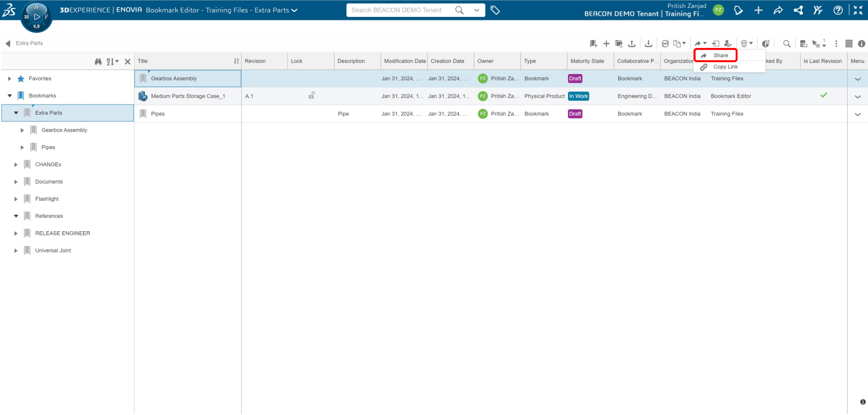Click the refresh icon in the bookmark toolbar
This screenshot has height=415, width=868.
(x=665, y=44)
